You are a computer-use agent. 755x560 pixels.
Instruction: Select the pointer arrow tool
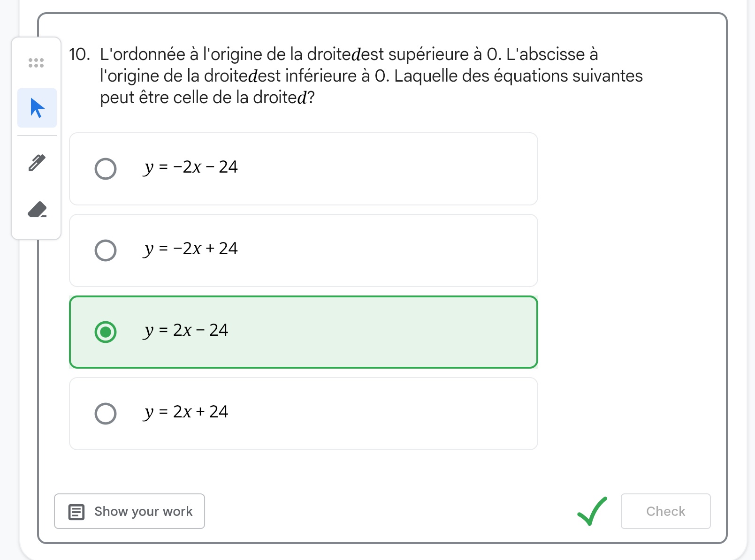tap(37, 108)
